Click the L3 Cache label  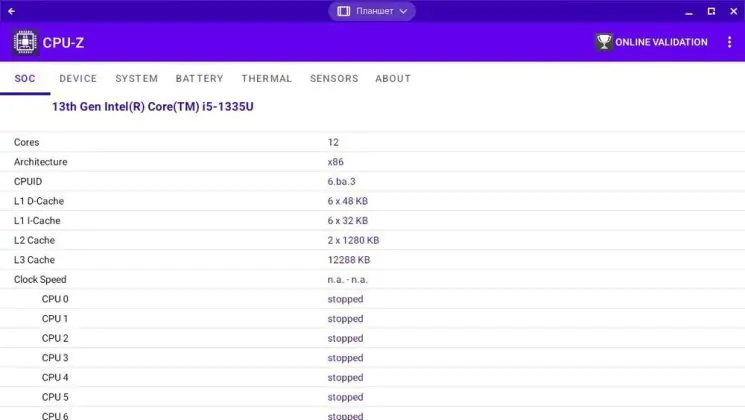pyautogui.click(x=34, y=260)
